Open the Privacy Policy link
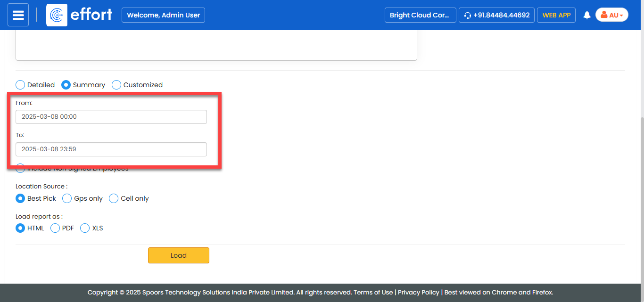Viewport: 644px width, 302px height. click(418, 292)
